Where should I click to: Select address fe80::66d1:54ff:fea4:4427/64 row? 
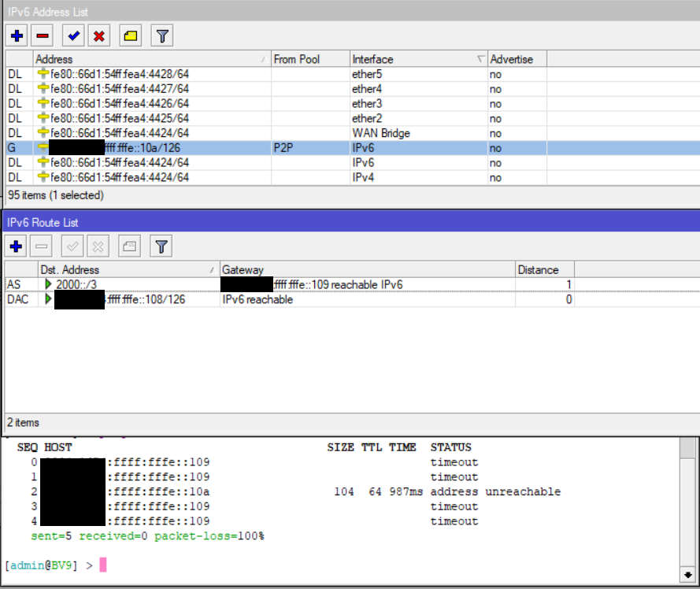pos(353,89)
